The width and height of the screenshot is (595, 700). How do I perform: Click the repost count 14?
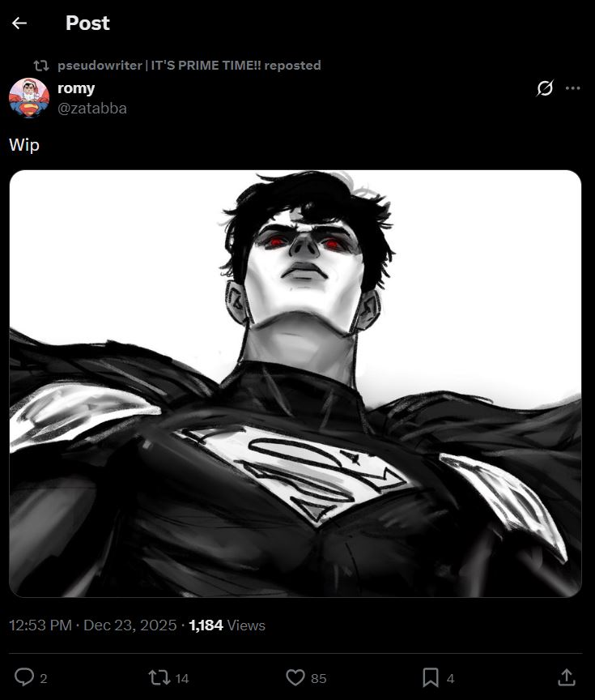tap(182, 679)
